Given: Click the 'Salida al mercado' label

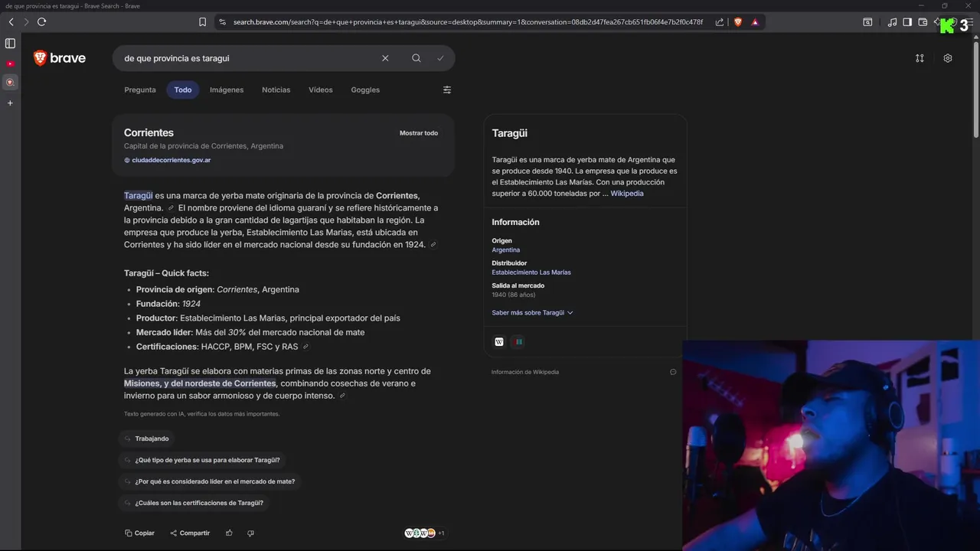Looking at the screenshot, I should click(x=518, y=286).
